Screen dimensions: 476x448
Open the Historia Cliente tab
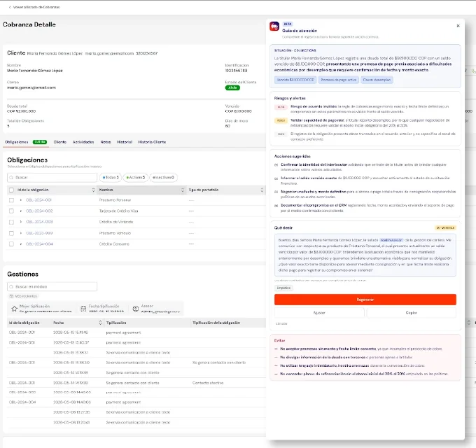pos(152,142)
